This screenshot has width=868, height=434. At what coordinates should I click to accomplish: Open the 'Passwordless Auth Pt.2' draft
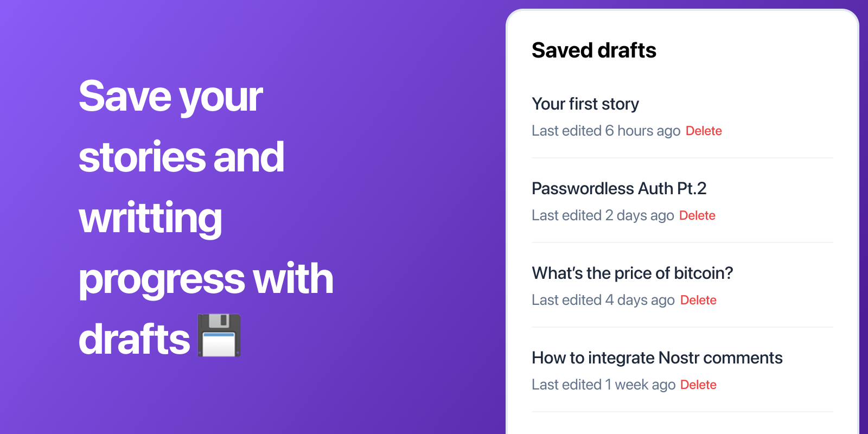(x=619, y=188)
